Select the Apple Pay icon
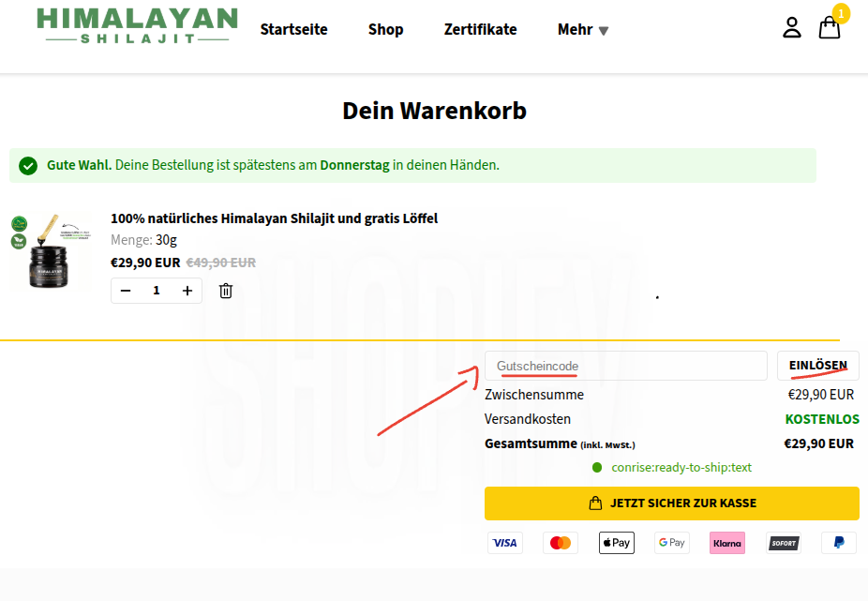The width and height of the screenshot is (868, 601). tap(616, 543)
